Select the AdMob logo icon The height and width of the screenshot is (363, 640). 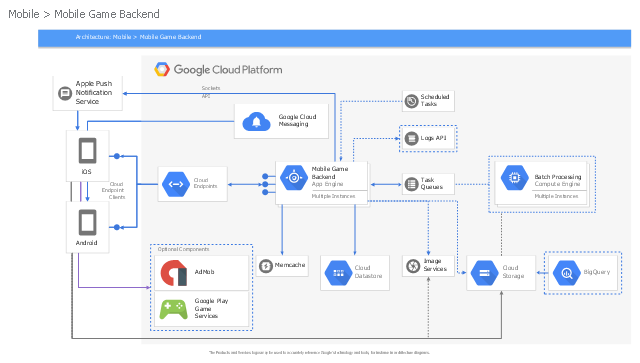pyautogui.click(x=174, y=272)
